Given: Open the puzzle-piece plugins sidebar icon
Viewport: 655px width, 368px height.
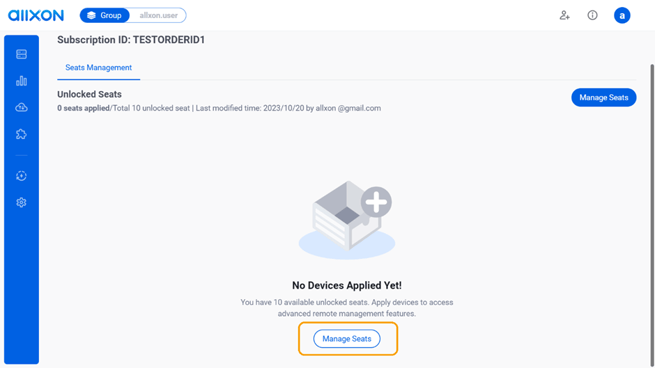Looking at the screenshot, I should point(21,134).
